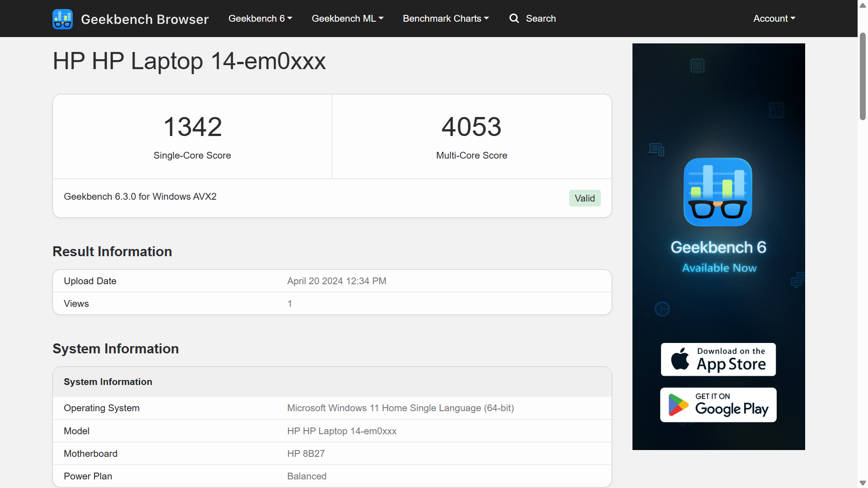Click the Geekbench logo icon in navbar
868x488 pixels.
[x=62, y=19]
